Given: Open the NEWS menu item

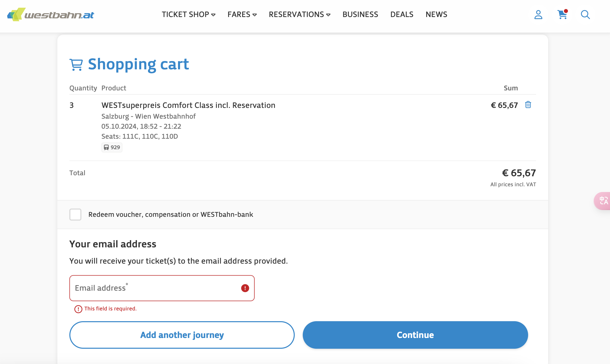Looking at the screenshot, I should (436, 15).
